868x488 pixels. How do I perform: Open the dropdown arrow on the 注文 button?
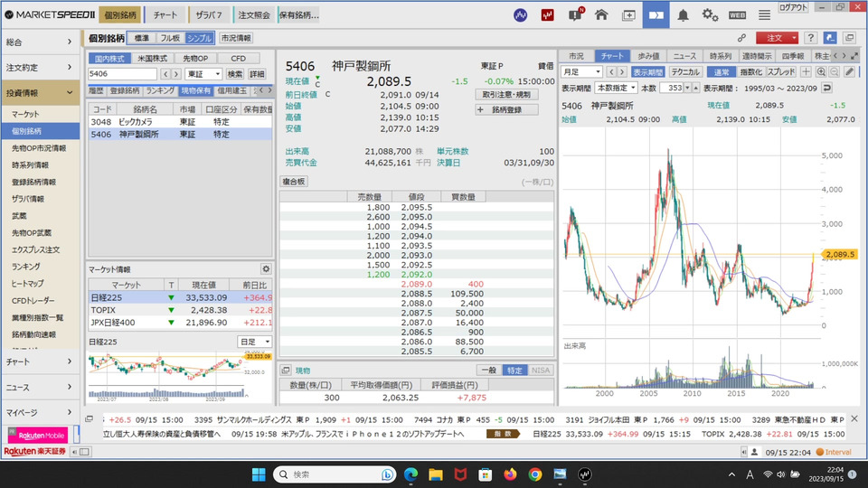tap(794, 38)
